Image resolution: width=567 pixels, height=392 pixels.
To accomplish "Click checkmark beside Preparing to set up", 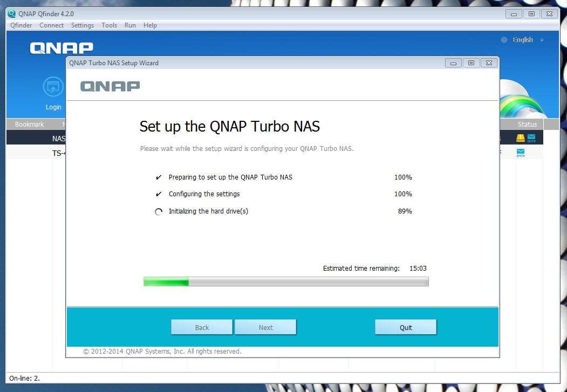I will [159, 177].
